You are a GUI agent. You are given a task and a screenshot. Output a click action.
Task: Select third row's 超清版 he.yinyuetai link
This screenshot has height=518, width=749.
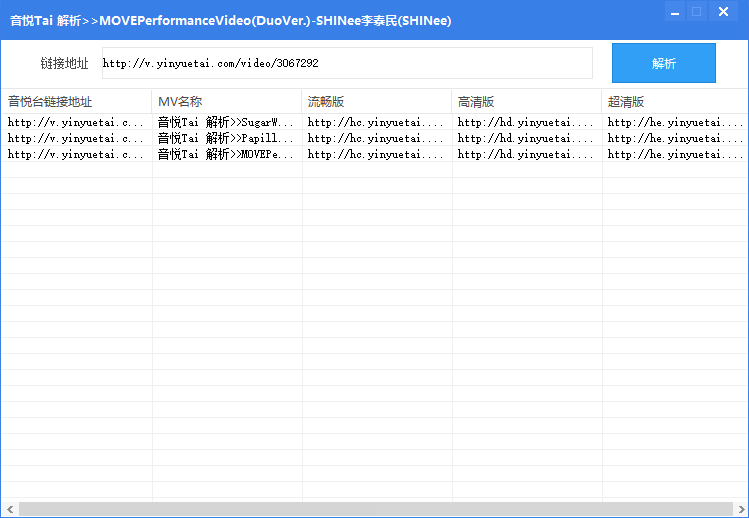tap(675, 154)
